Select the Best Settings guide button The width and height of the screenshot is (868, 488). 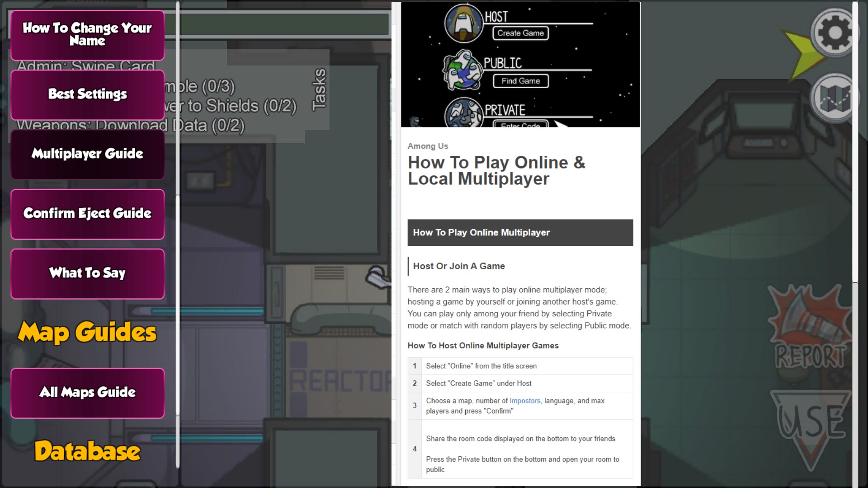point(87,94)
